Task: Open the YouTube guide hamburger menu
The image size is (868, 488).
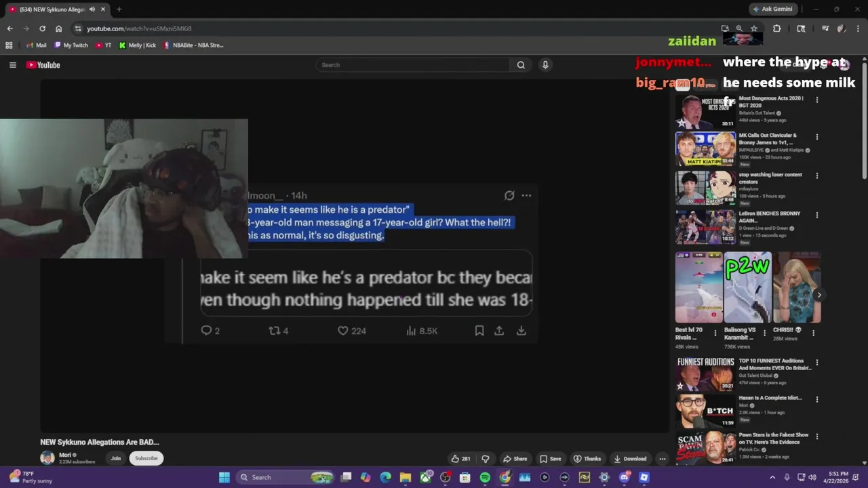Action: tap(12, 65)
